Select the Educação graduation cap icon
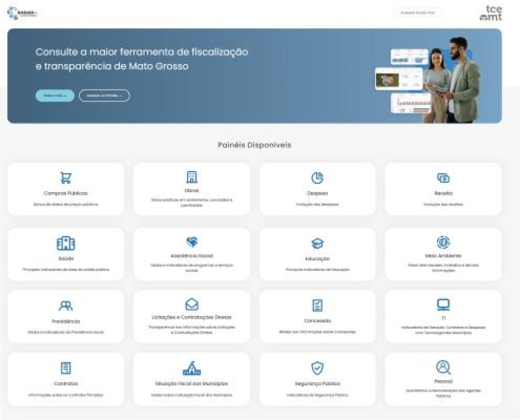The height and width of the screenshot is (420, 520). 317,244
